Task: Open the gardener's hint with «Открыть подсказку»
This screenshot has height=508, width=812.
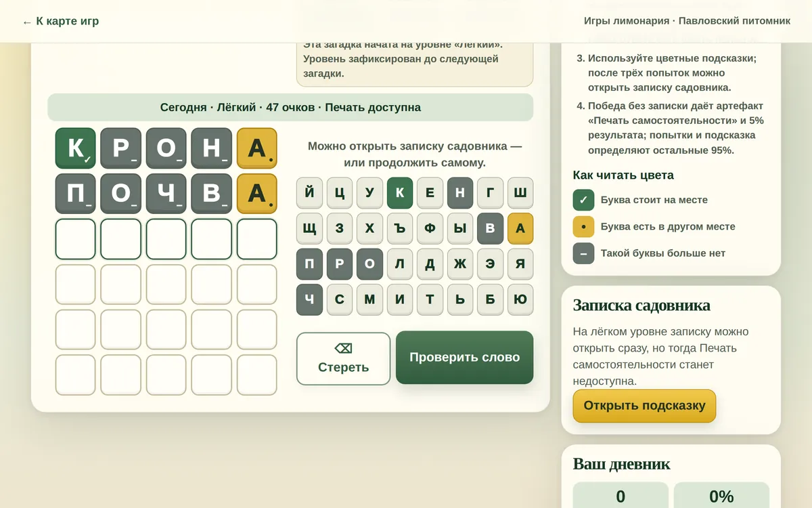Action: 644,406
